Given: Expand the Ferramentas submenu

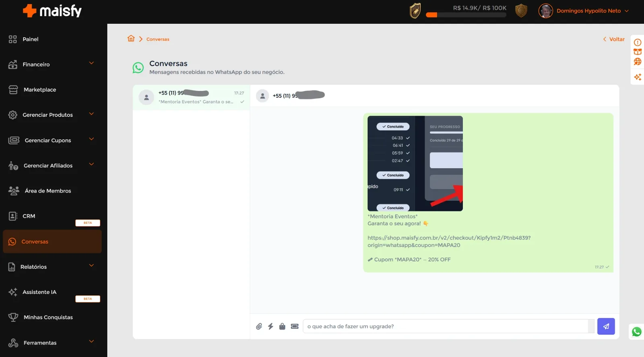Looking at the screenshot, I should click(x=91, y=342).
